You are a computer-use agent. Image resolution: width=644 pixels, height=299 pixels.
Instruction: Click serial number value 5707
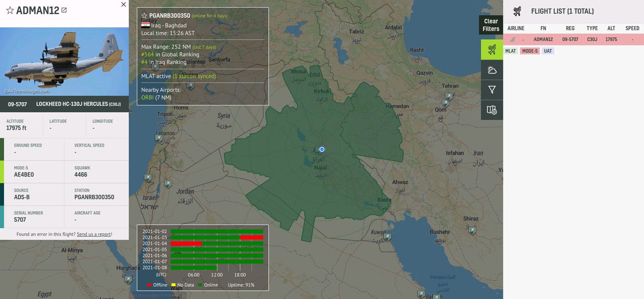click(20, 220)
